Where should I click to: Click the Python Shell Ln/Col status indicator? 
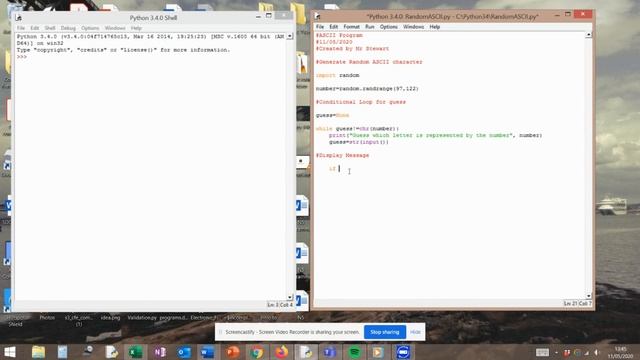pyautogui.click(x=280, y=305)
